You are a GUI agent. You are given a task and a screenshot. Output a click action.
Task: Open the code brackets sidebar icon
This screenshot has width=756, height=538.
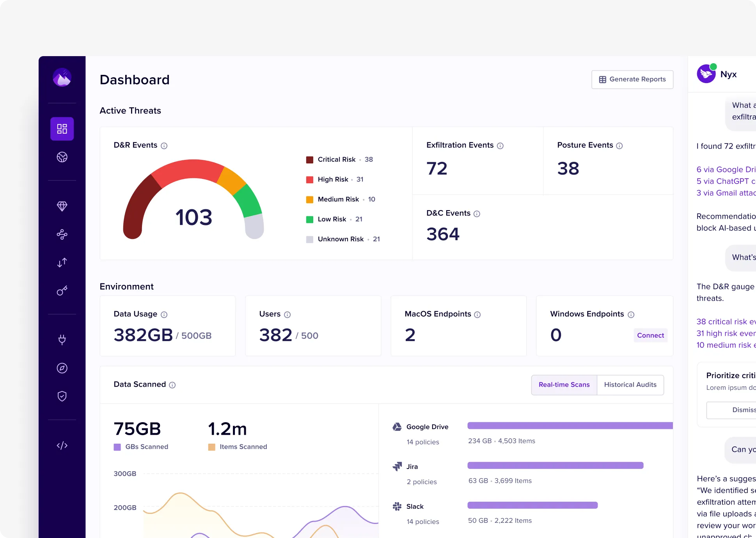(x=62, y=445)
